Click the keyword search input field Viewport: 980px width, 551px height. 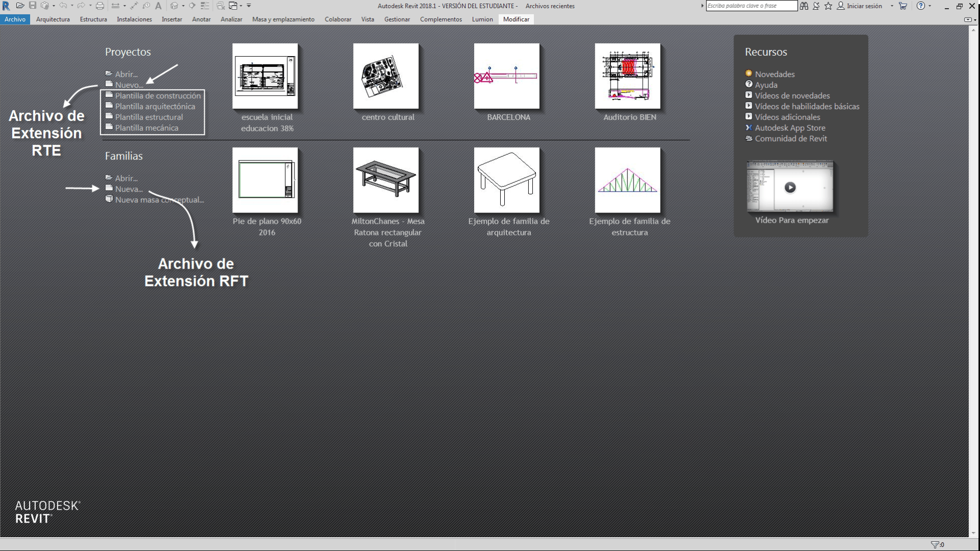[x=751, y=6]
